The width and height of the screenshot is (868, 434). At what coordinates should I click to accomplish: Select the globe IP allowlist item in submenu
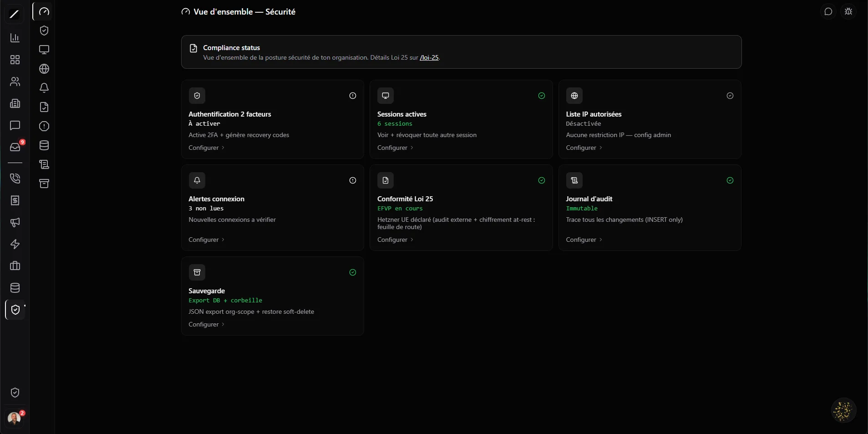tap(44, 69)
